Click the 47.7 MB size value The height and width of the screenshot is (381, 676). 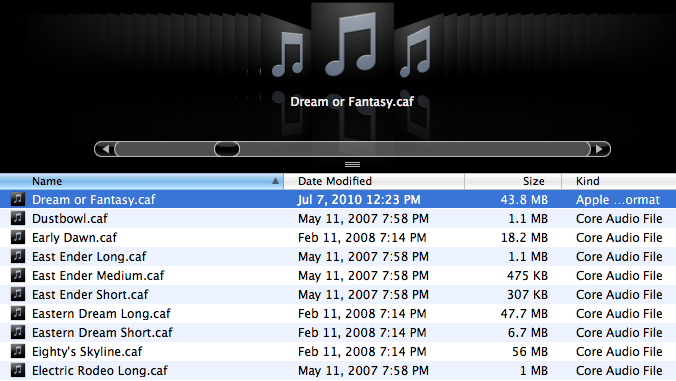coord(524,313)
